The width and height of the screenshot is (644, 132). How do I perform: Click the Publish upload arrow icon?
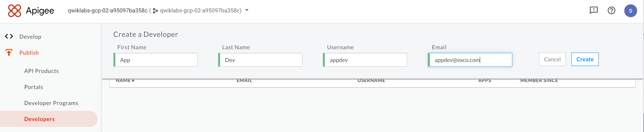[9, 53]
